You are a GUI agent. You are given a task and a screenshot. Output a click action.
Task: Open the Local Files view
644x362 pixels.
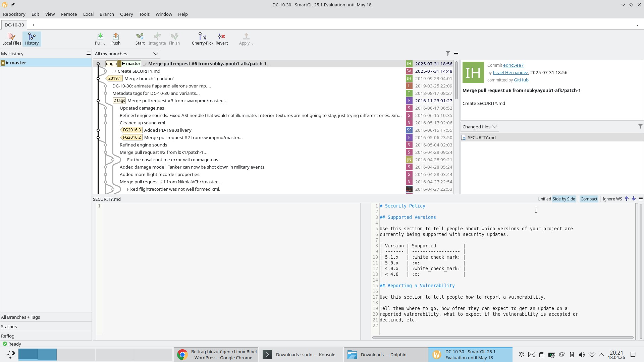coord(12,39)
